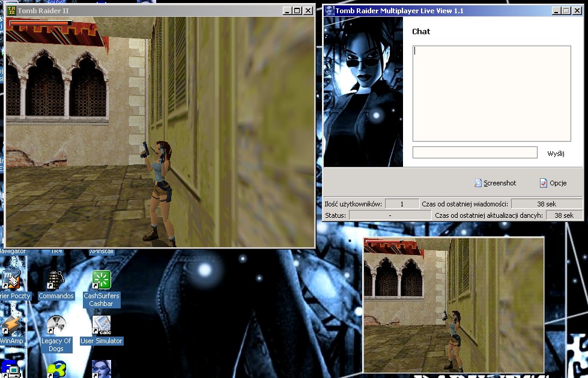Open the Commandos desktop shortcut

(x=56, y=285)
